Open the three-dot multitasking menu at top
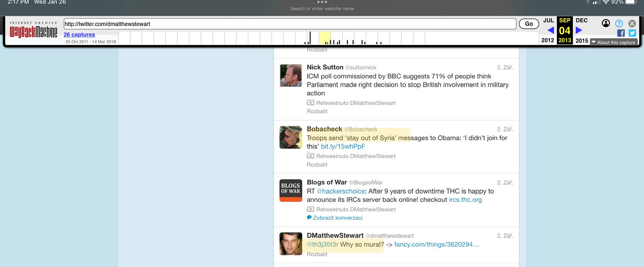This screenshot has height=267, width=644. click(322, 2)
